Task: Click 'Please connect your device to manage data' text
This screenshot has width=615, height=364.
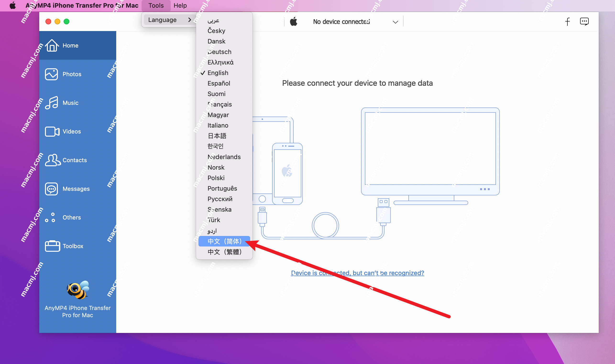Action: tap(357, 83)
